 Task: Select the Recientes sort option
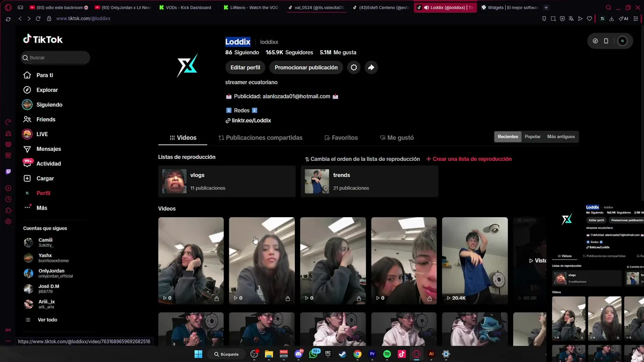[x=508, y=137]
